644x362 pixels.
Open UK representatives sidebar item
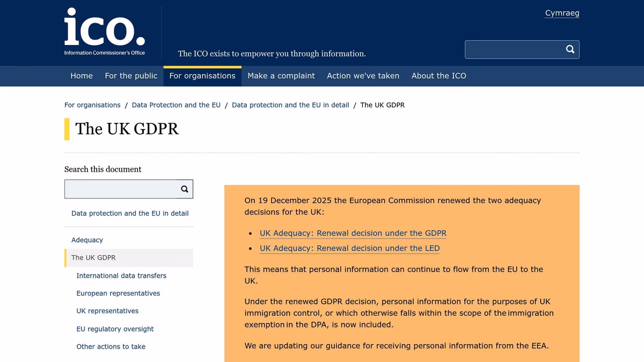click(107, 311)
